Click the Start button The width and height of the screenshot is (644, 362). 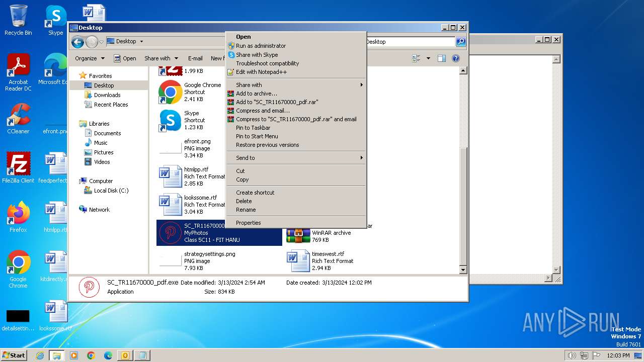(14, 355)
